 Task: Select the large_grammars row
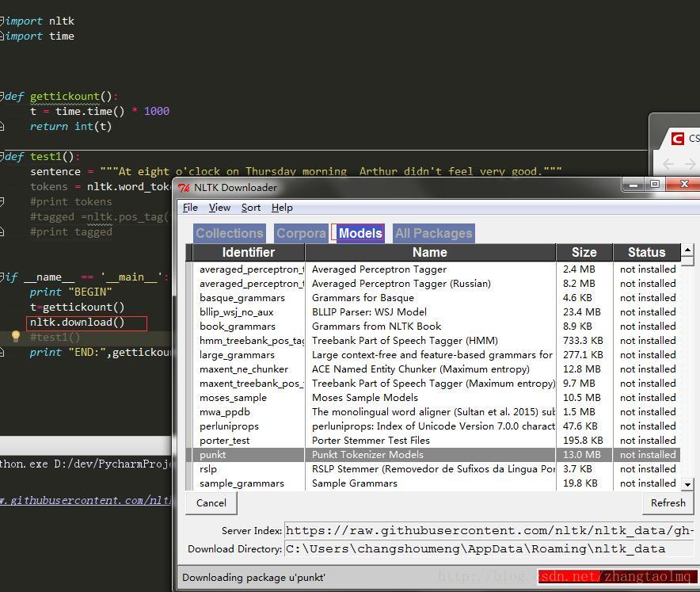pyautogui.click(x=433, y=355)
